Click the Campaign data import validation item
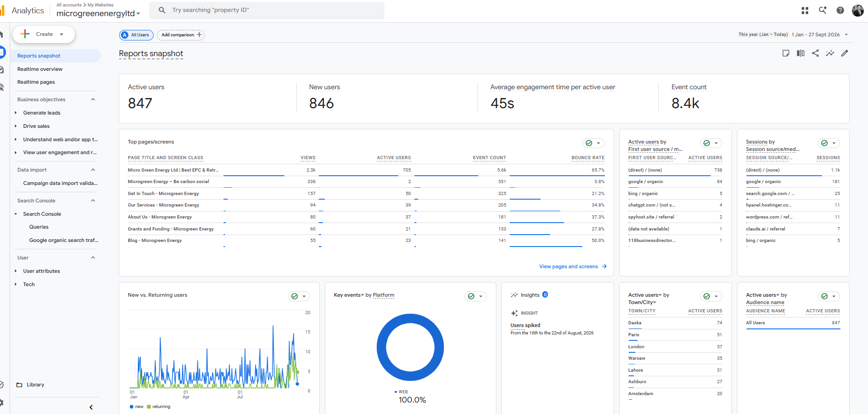The height and width of the screenshot is (414, 868). tap(60, 183)
